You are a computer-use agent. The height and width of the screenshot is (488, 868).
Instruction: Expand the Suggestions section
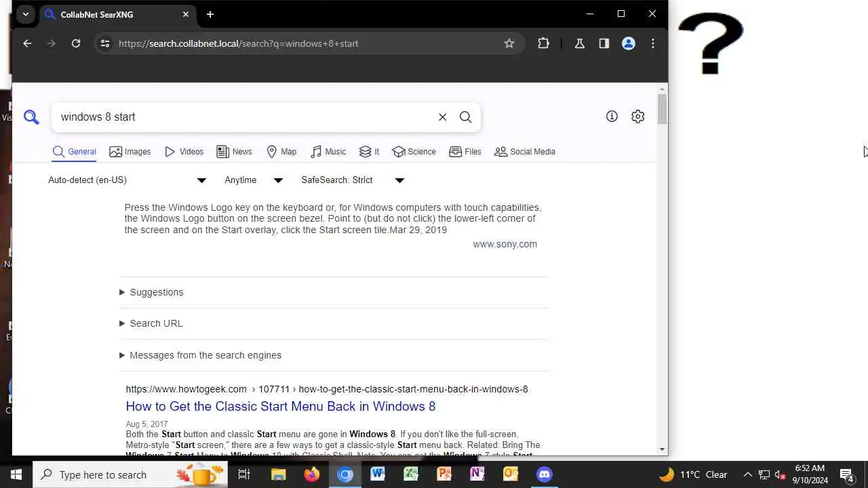(x=151, y=292)
